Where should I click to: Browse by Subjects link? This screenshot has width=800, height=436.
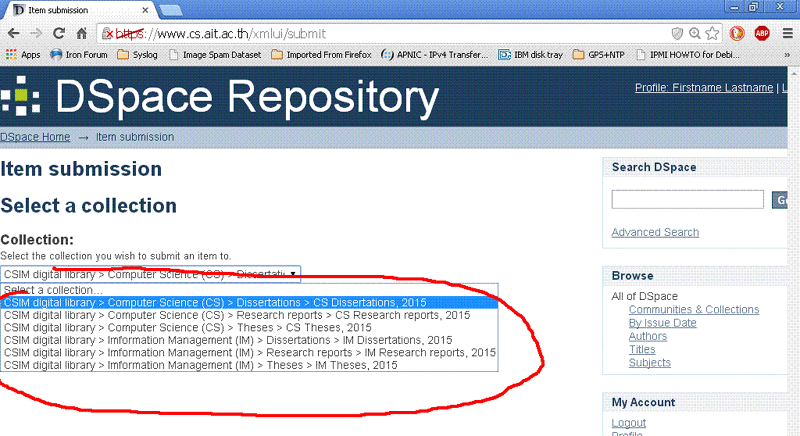649,363
